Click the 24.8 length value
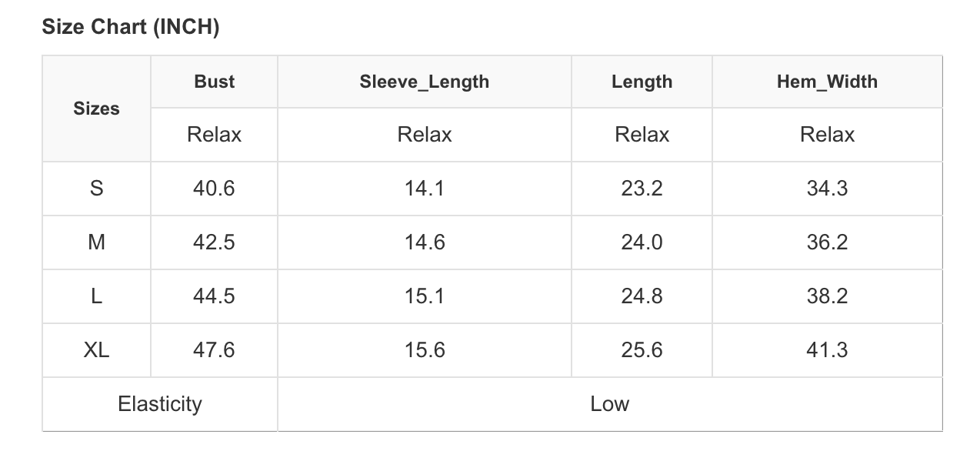 point(642,296)
